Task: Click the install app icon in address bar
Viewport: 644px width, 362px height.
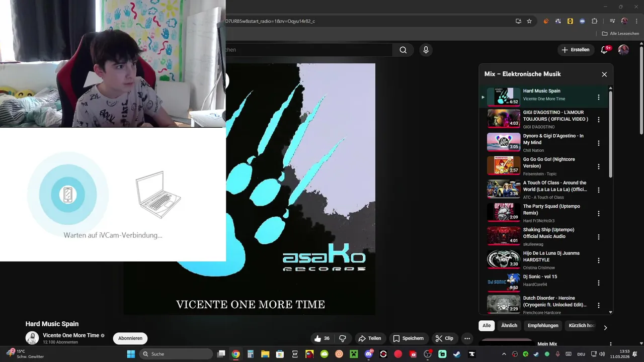Action: pyautogui.click(x=518, y=21)
